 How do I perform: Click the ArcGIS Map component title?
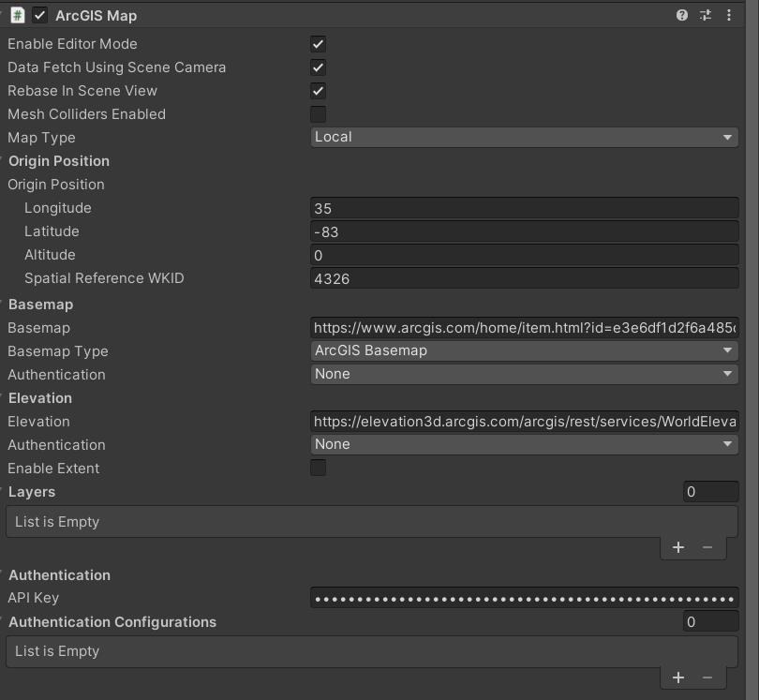[97, 16]
